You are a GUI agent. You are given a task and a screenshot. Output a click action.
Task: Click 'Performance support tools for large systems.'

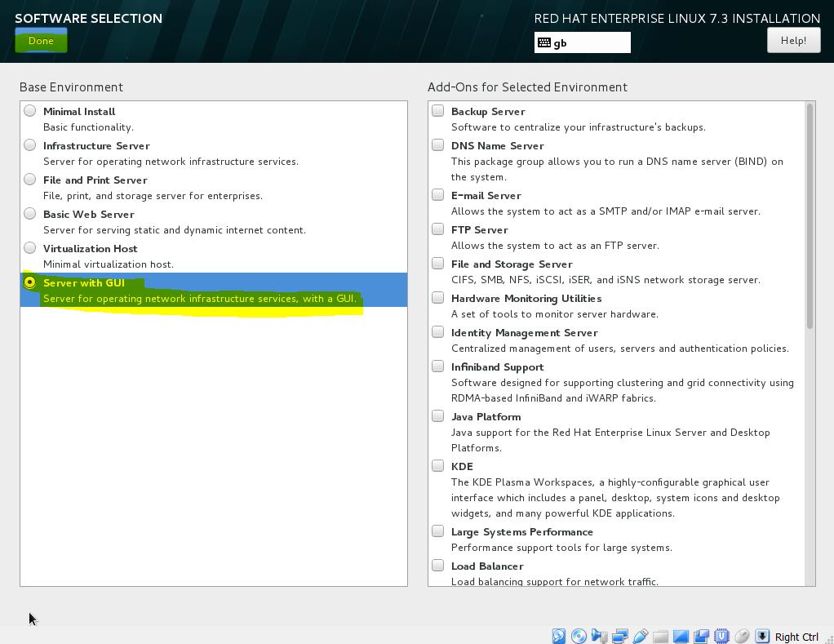tap(561, 548)
